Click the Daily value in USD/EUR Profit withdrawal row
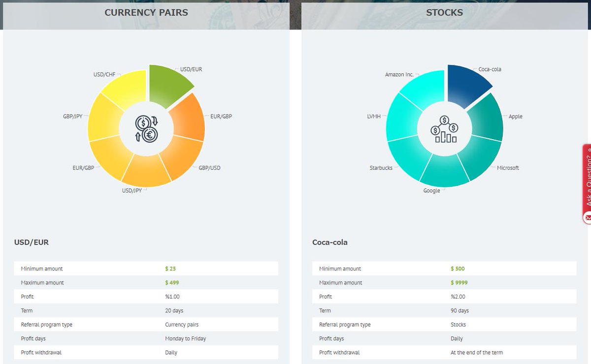The image size is (591, 364). (x=171, y=353)
